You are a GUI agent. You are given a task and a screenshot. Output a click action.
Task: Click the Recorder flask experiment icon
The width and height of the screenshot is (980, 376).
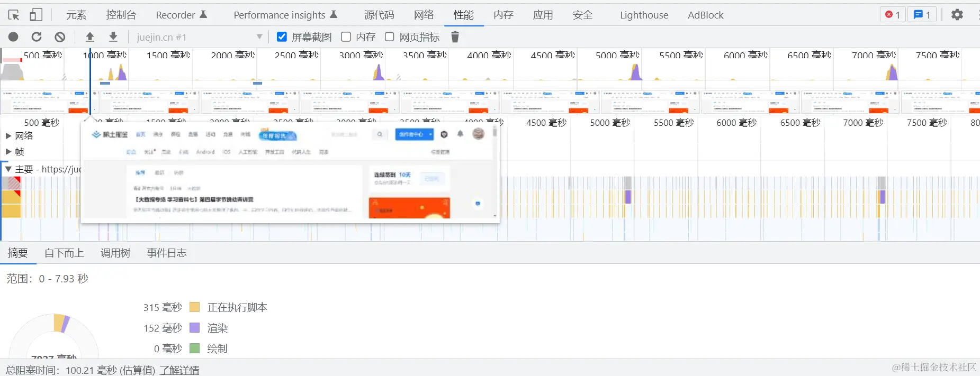(203, 14)
